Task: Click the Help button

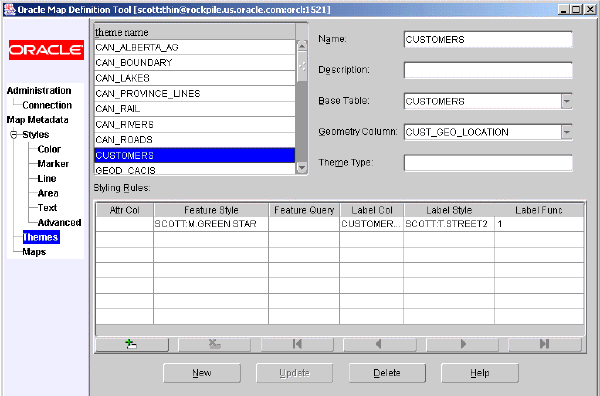Action: 480,373
